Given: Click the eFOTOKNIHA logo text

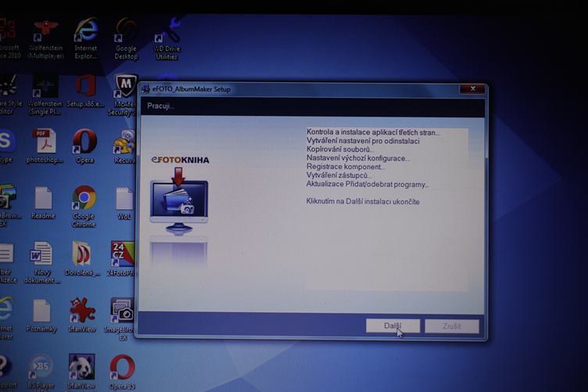Looking at the screenshot, I should (181, 160).
